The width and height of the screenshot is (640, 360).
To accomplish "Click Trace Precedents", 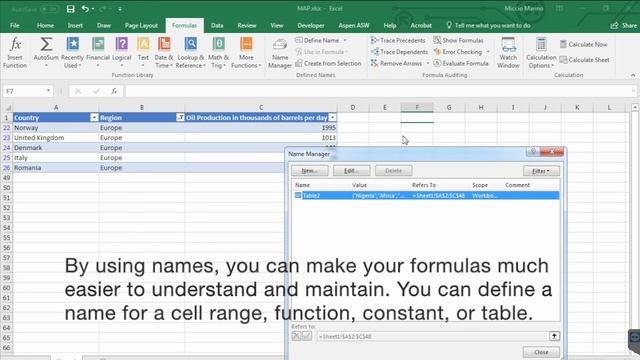I will tap(398, 40).
